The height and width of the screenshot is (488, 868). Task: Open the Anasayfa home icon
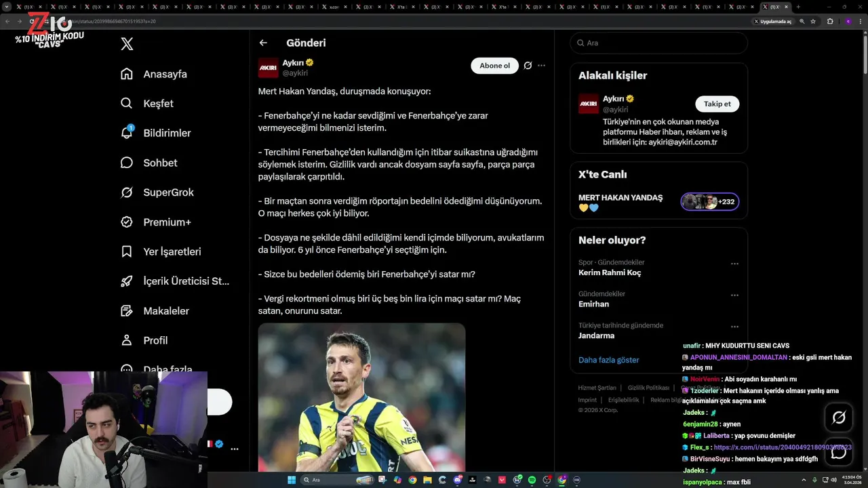(x=127, y=74)
